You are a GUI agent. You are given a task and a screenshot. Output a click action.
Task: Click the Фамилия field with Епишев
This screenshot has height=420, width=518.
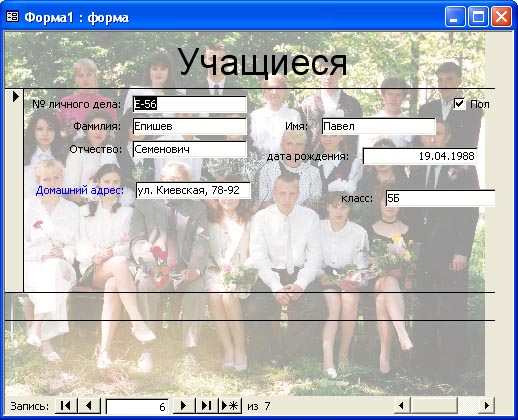(190, 126)
